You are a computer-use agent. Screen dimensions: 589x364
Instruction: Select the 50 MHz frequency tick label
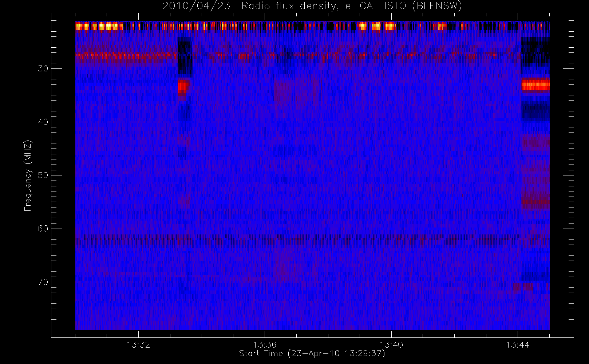(x=43, y=175)
